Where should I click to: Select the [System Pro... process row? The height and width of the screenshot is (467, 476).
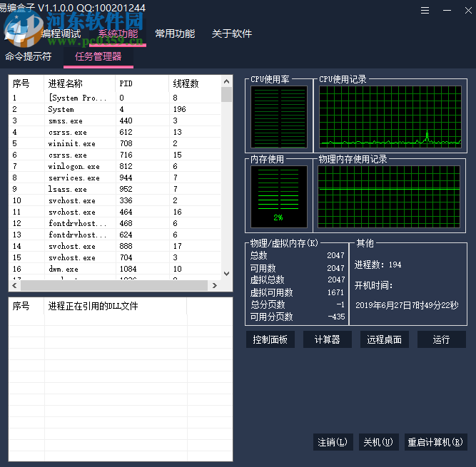pos(115,98)
